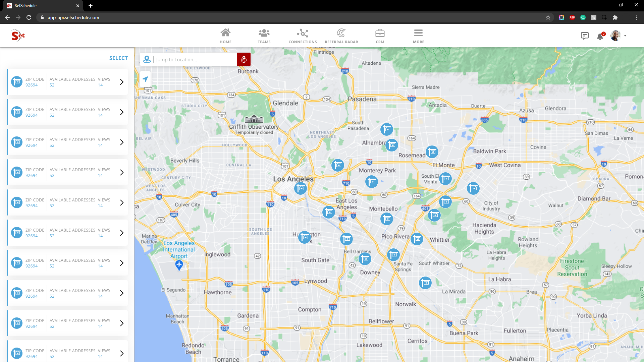Click map marker west of City of Industry

point(445,202)
